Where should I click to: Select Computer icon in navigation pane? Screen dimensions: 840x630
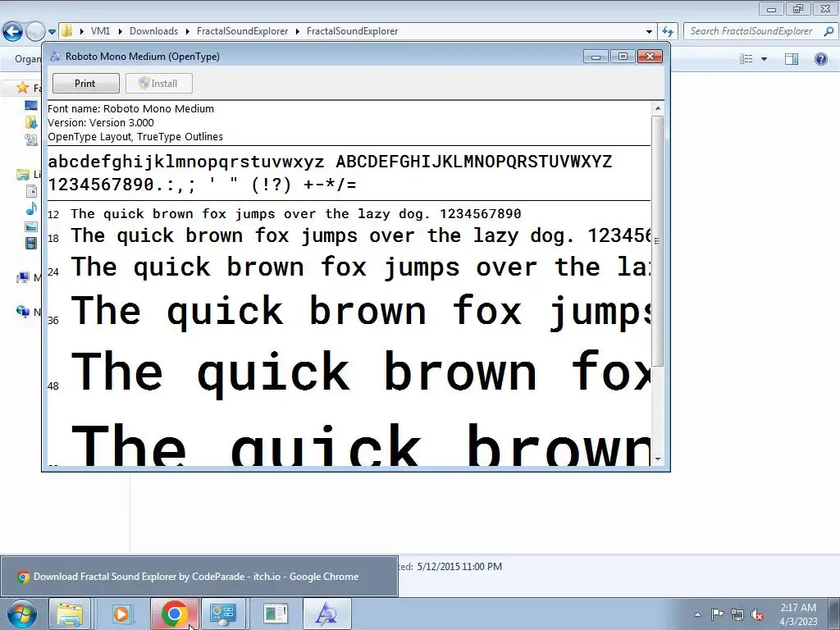pyautogui.click(x=22, y=277)
